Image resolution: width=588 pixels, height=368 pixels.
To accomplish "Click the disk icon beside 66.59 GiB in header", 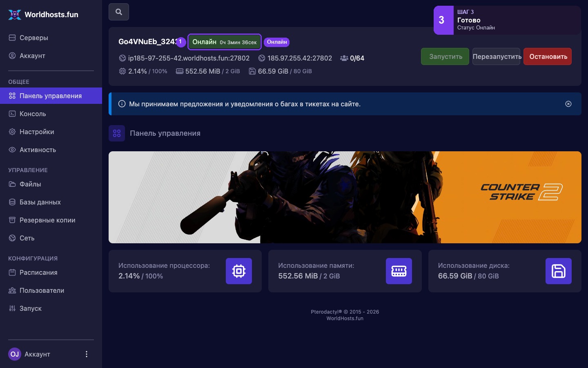I will [252, 71].
